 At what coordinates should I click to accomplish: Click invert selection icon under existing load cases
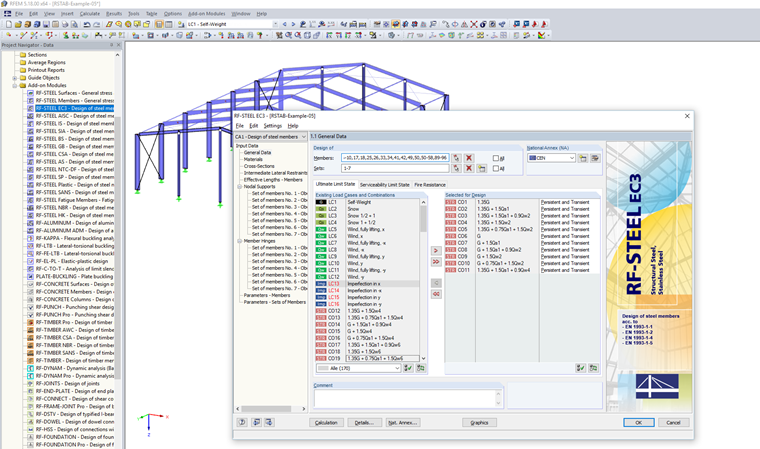(421, 369)
